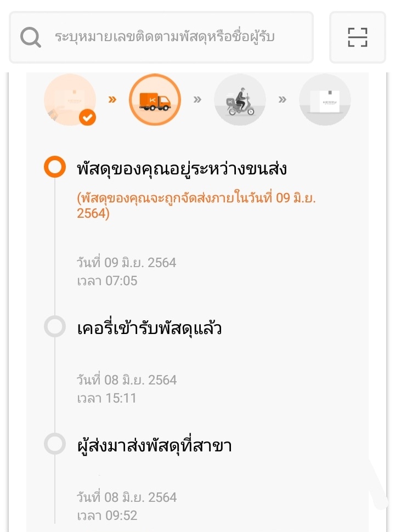Tap the barcode scan icon button
Screen dimensions: 395x532
(x=358, y=37)
